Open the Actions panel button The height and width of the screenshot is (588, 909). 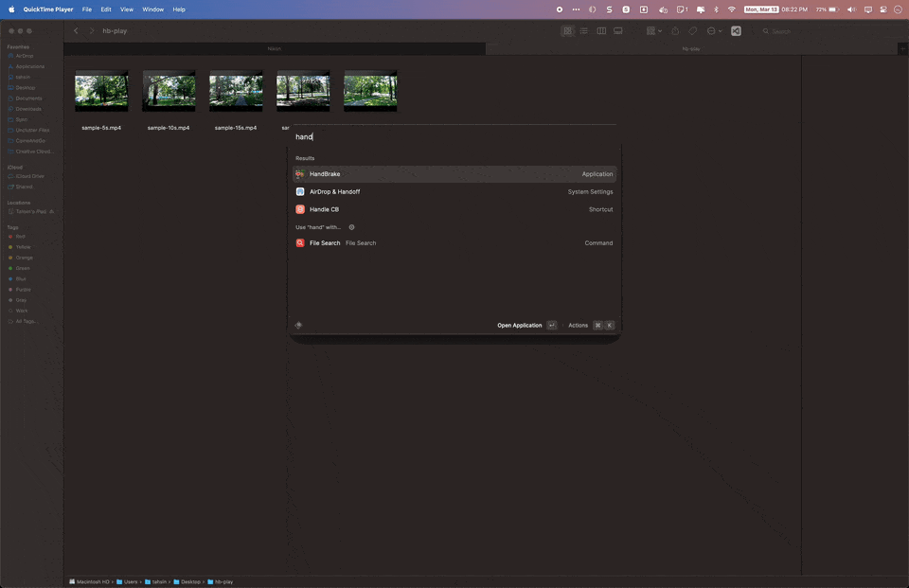point(590,326)
